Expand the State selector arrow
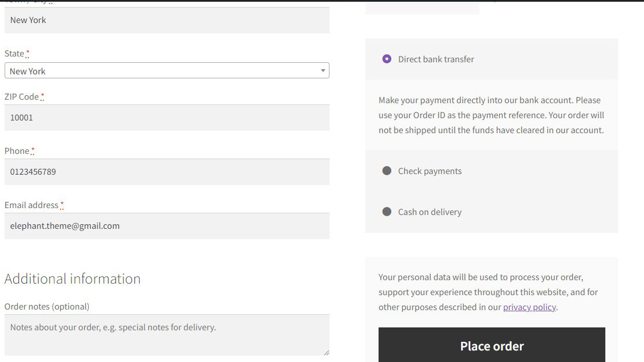644x362 pixels. pos(323,70)
